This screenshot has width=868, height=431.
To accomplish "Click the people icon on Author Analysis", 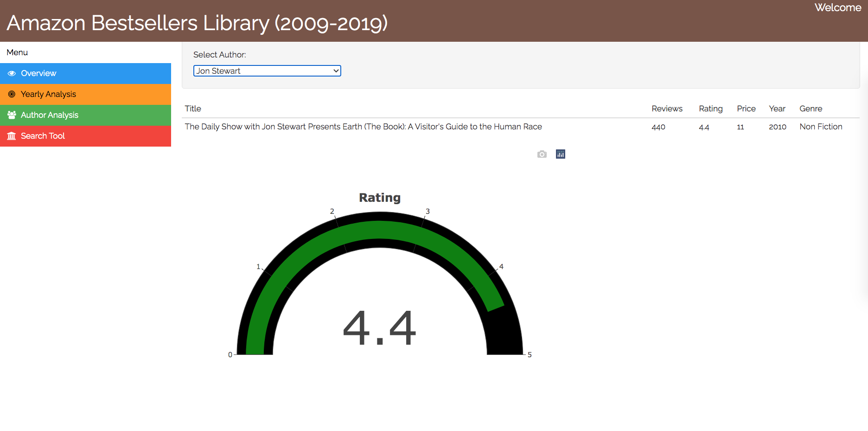I will coord(11,115).
